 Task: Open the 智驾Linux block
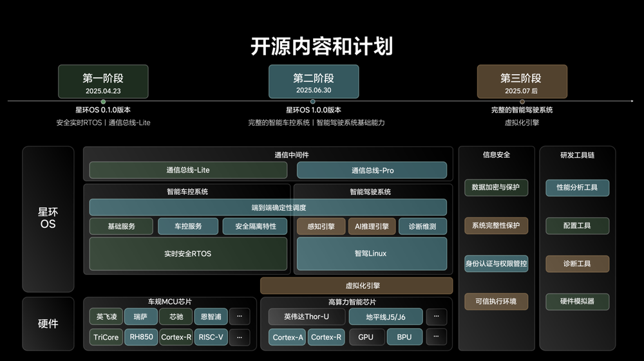point(371,254)
